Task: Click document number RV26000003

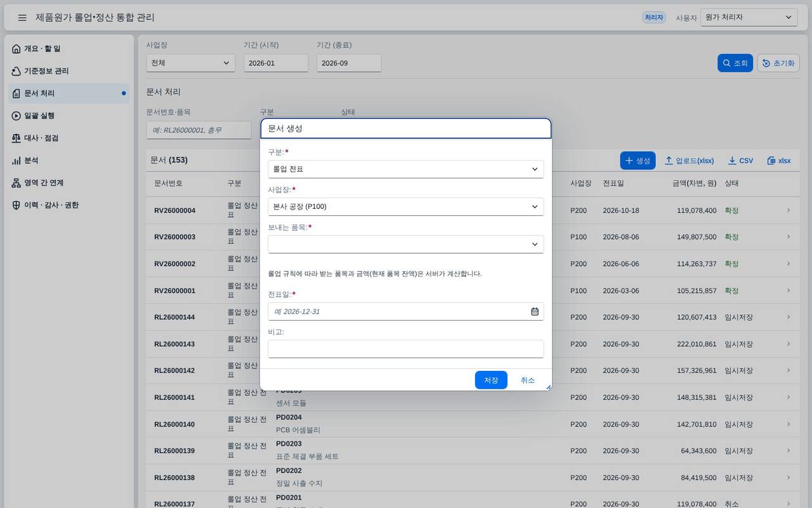Action: click(x=174, y=237)
